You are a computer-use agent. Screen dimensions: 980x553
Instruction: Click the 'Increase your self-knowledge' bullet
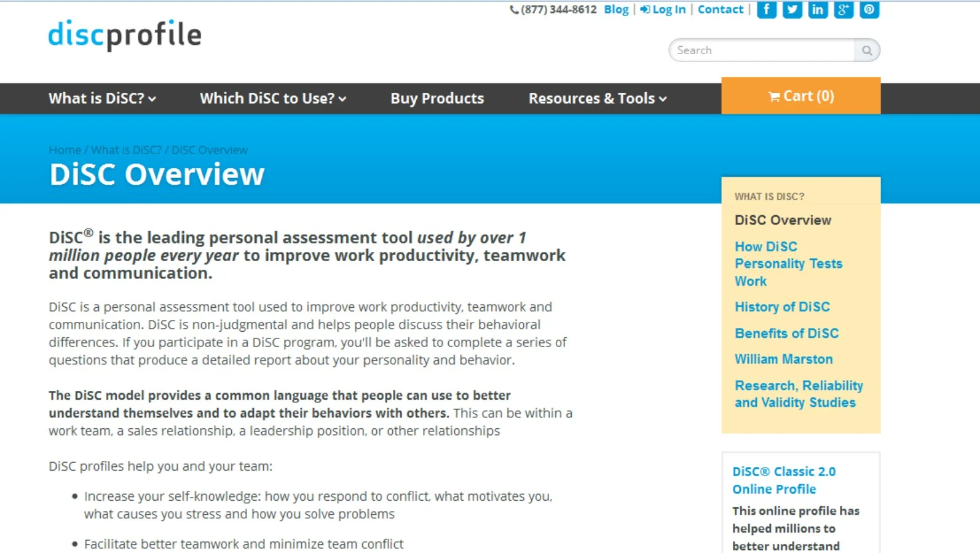tap(318, 505)
